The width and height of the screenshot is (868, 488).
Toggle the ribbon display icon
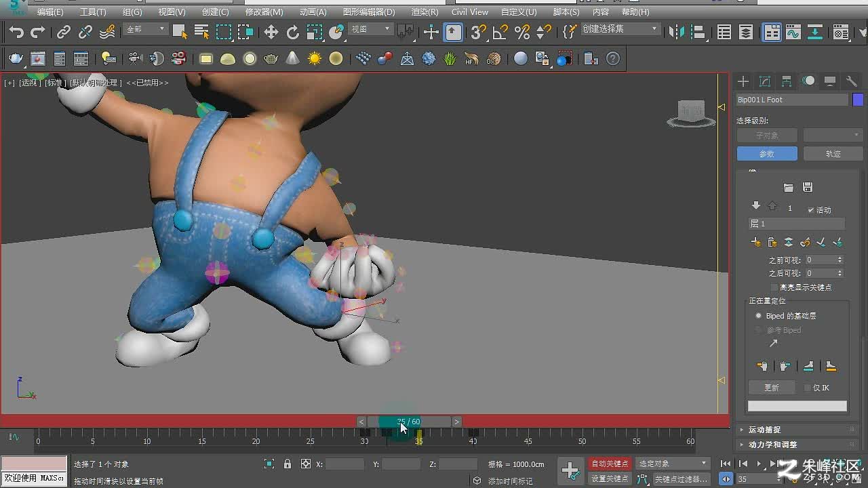[772, 32]
